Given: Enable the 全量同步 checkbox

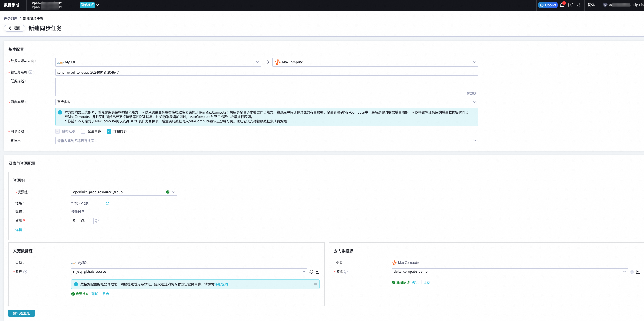Looking at the screenshot, I should tap(83, 131).
